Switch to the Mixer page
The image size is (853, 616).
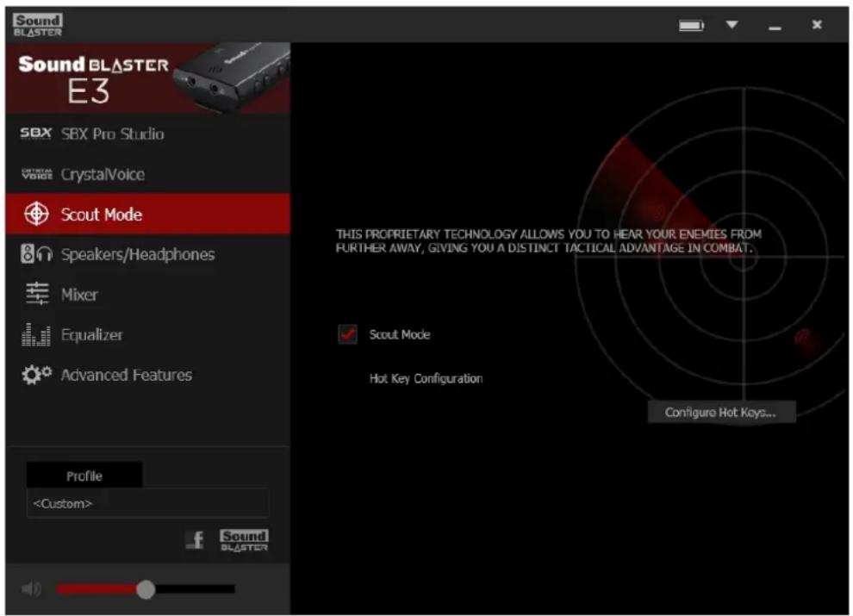pyautogui.click(x=147, y=295)
